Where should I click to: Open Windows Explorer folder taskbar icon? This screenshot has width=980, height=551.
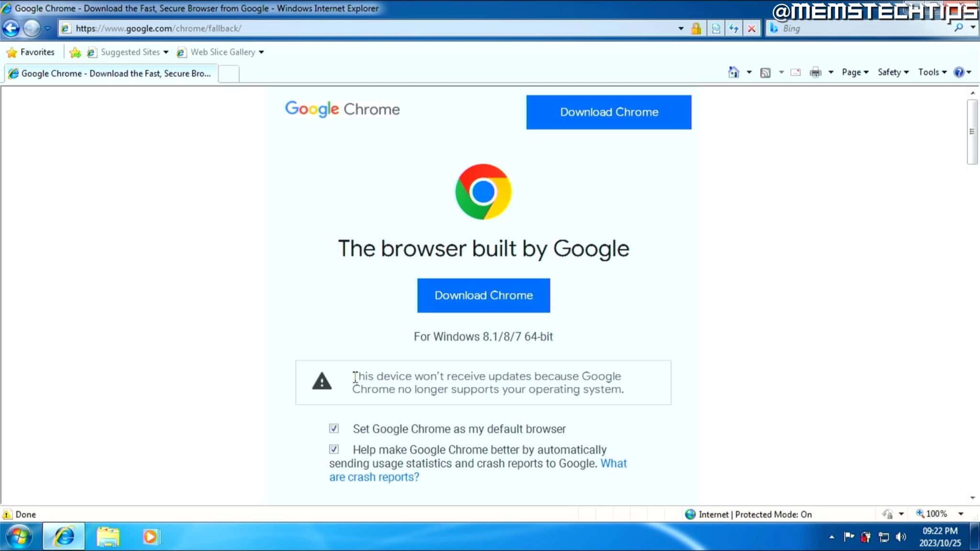[x=108, y=537]
